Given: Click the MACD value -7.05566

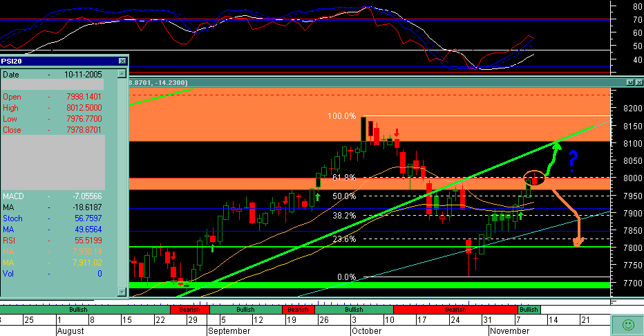Looking at the screenshot, I should click(x=87, y=196).
